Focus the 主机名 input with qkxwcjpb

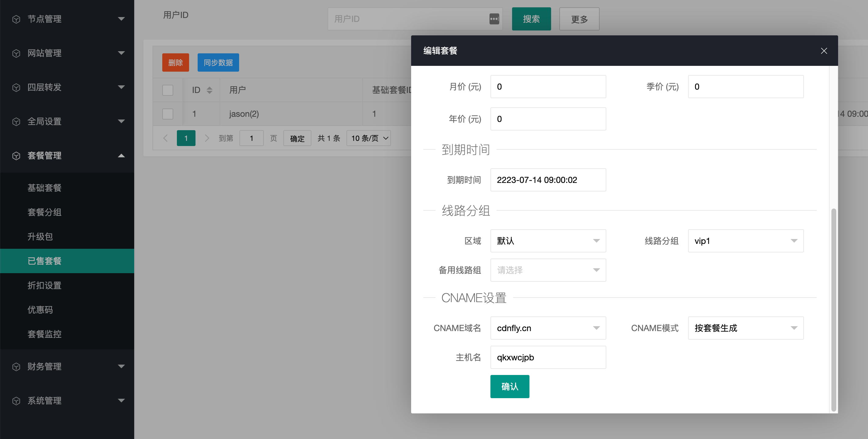(x=548, y=358)
